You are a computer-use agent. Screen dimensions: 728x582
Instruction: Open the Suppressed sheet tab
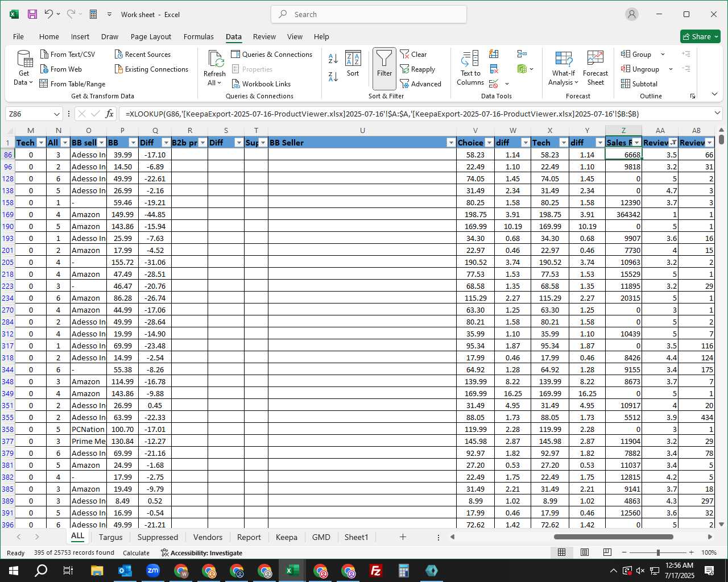(x=158, y=537)
